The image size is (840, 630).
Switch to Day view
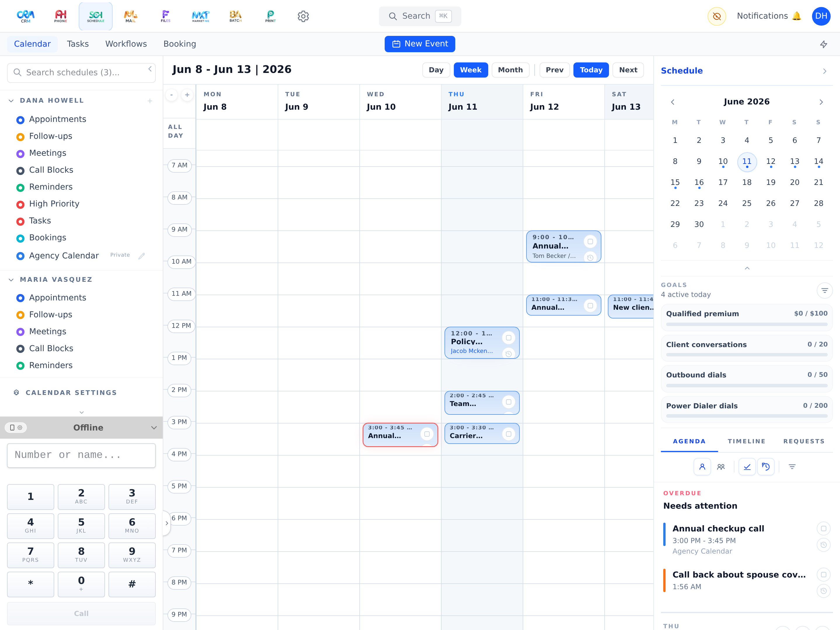point(436,70)
